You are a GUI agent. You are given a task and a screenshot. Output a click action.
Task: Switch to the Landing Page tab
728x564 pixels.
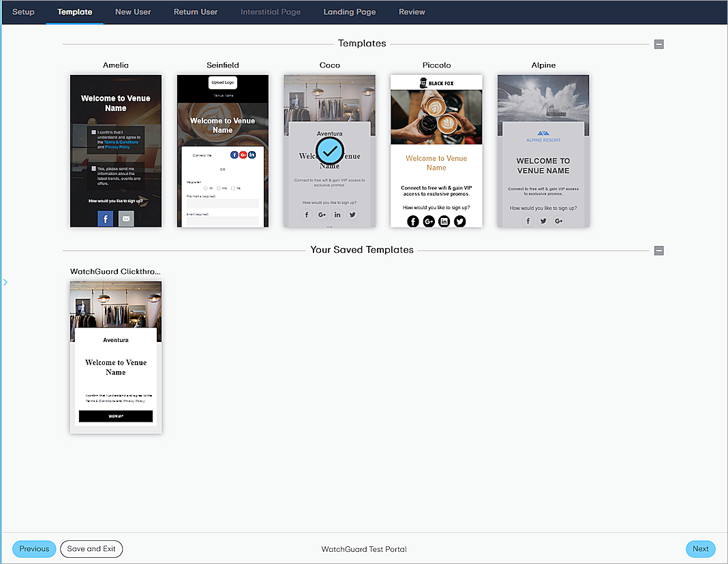point(349,12)
